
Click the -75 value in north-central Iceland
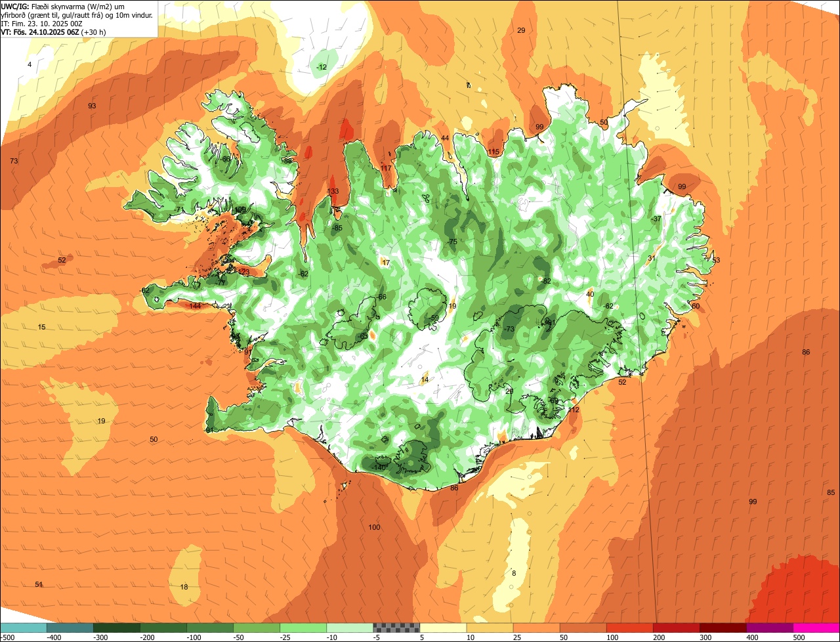pyautogui.click(x=451, y=242)
